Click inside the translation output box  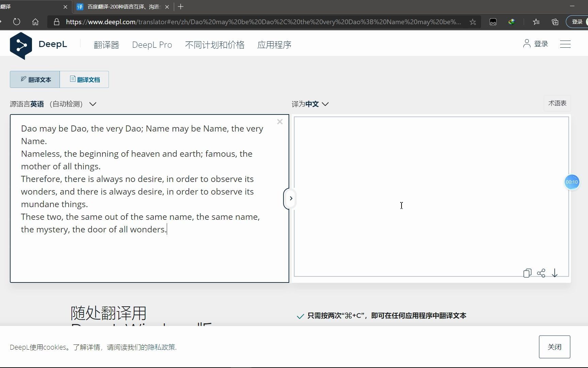(x=431, y=197)
